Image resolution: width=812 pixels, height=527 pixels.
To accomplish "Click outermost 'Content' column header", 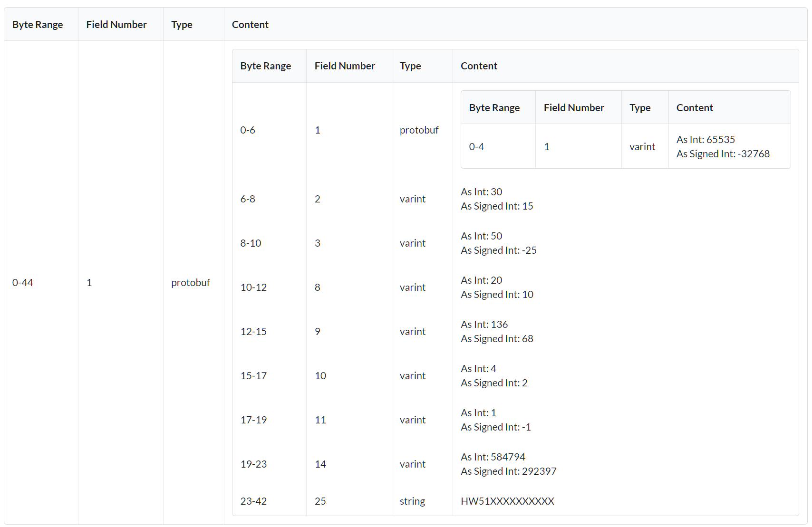I will [x=250, y=24].
